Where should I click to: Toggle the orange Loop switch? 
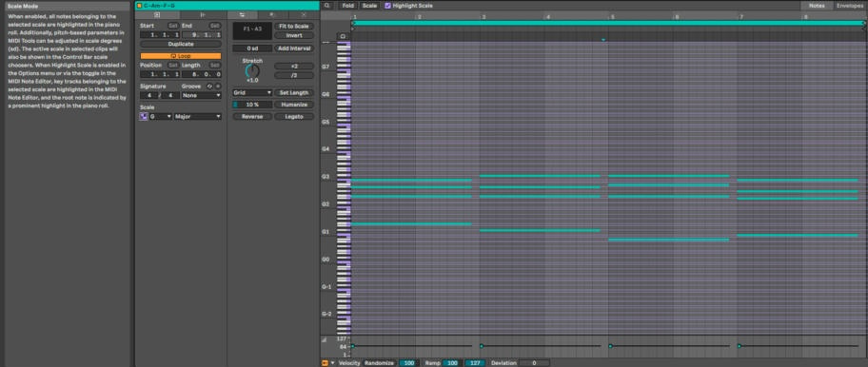[181, 56]
